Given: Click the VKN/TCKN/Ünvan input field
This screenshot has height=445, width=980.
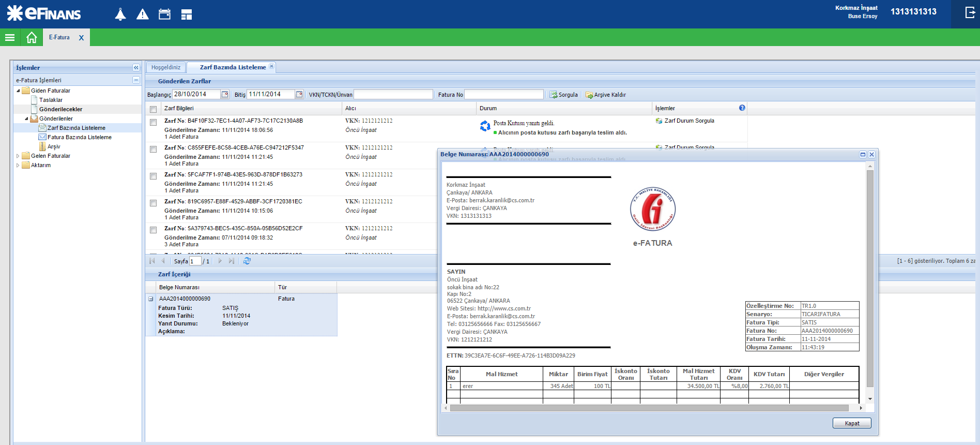Looking at the screenshot, I should 393,94.
